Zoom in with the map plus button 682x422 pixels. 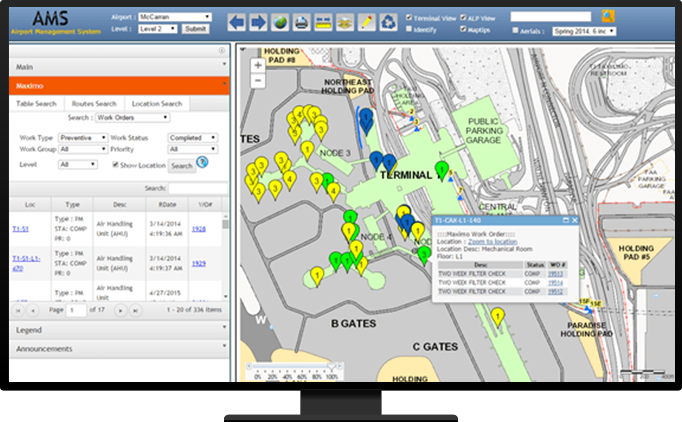pyautogui.click(x=258, y=65)
